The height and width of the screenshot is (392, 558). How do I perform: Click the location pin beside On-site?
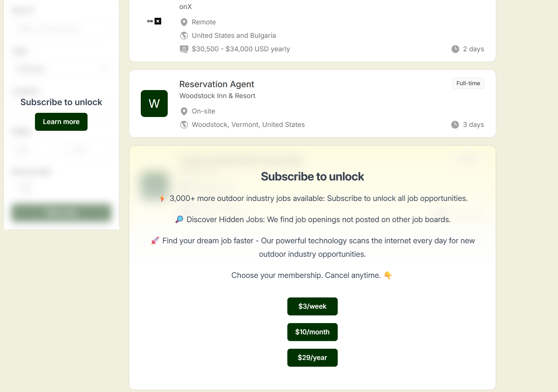[x=184, y=111]
